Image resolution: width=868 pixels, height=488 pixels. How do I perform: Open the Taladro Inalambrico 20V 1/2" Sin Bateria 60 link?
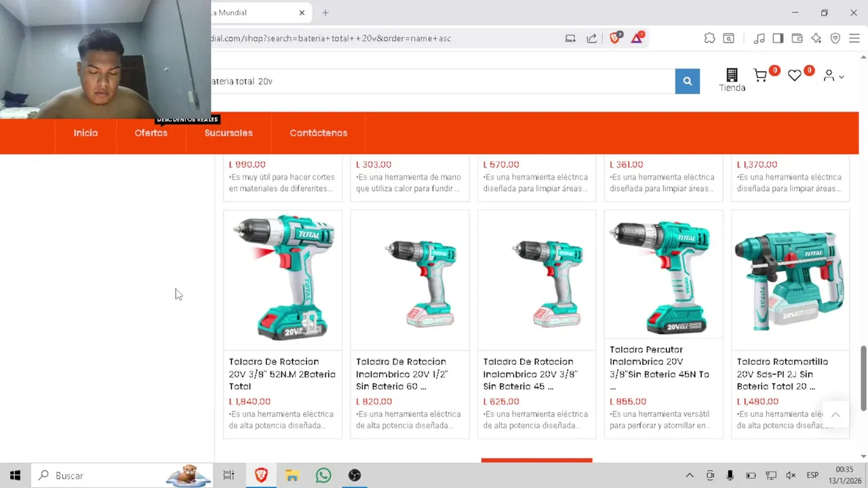point(402,374)
